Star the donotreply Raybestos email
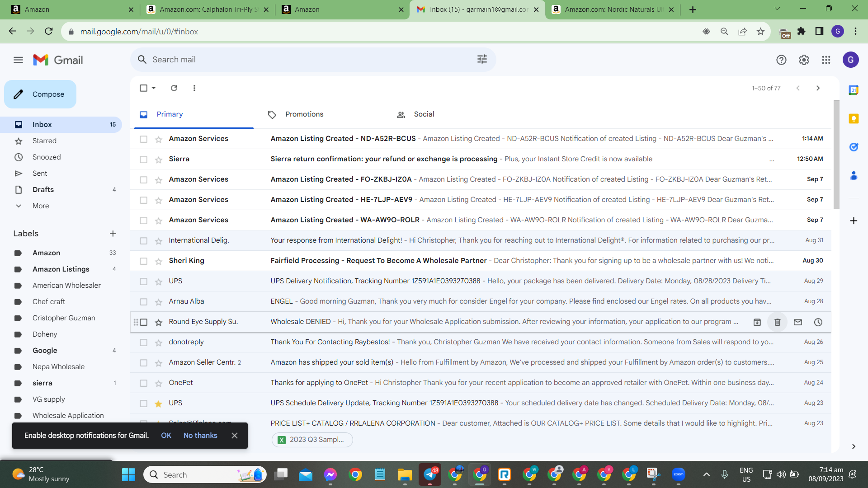Viewport: 868px width, 488px height. [x=159, y=343]
